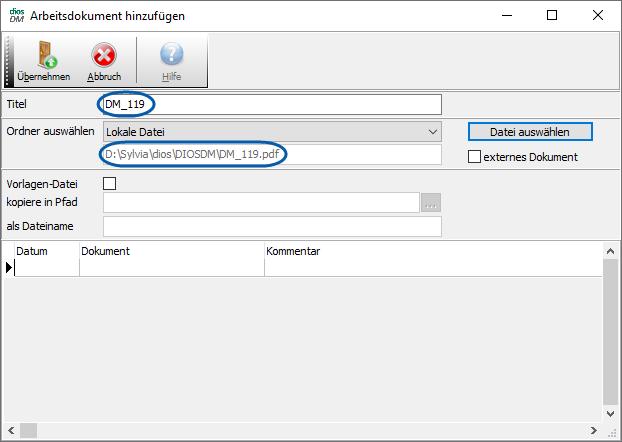Click the als Dateiname input field
This screenshot has height=442, width=622.
tap(271, 227)
